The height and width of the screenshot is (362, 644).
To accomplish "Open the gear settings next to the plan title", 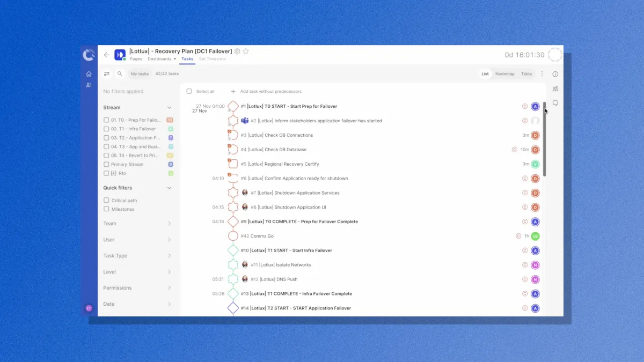I will pyautogui.click(x=237, y=51).
